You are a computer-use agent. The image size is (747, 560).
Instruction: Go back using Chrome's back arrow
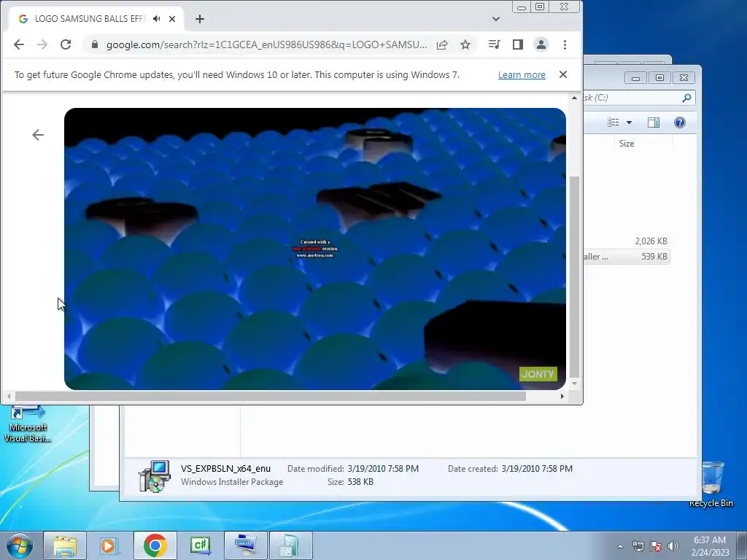click(x=18, y=44)
